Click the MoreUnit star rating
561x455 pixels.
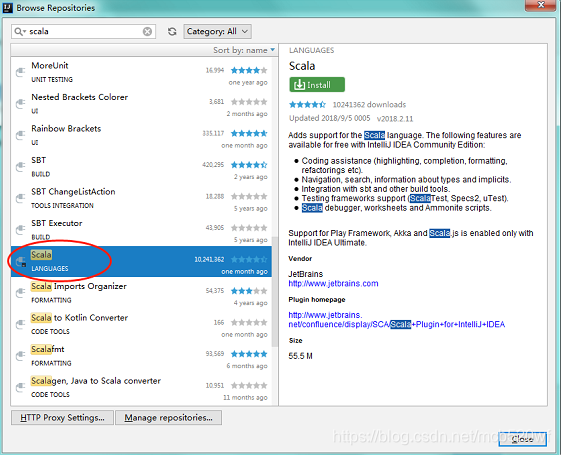[249, 70]
